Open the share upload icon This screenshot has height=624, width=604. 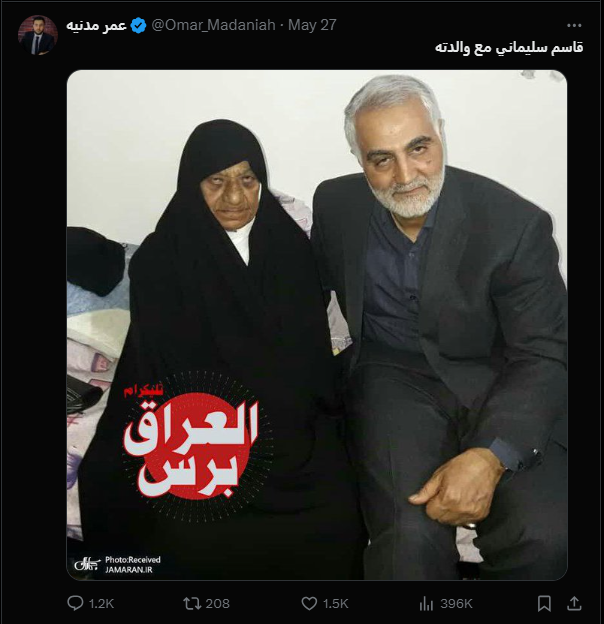(x=574, y=603)
